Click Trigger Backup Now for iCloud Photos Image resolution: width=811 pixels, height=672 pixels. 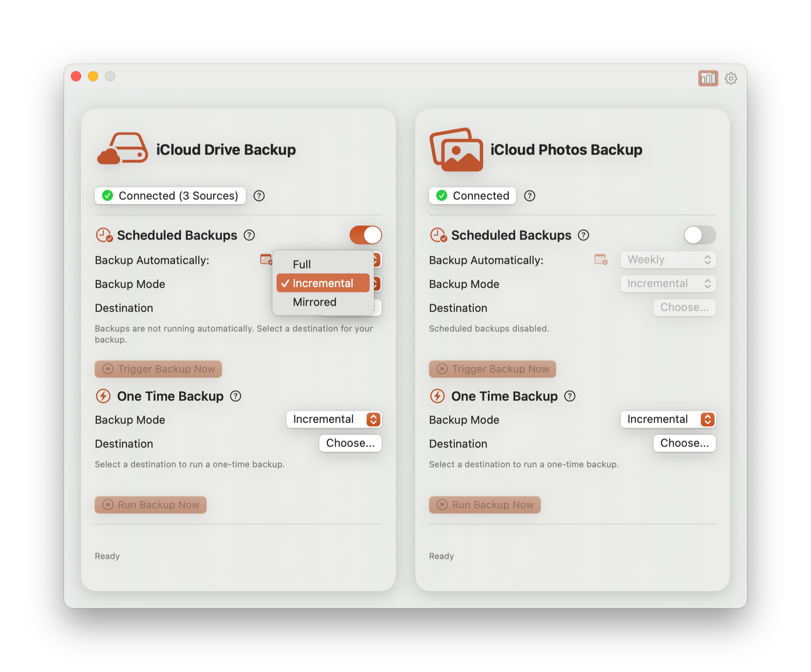click(493, 369)
